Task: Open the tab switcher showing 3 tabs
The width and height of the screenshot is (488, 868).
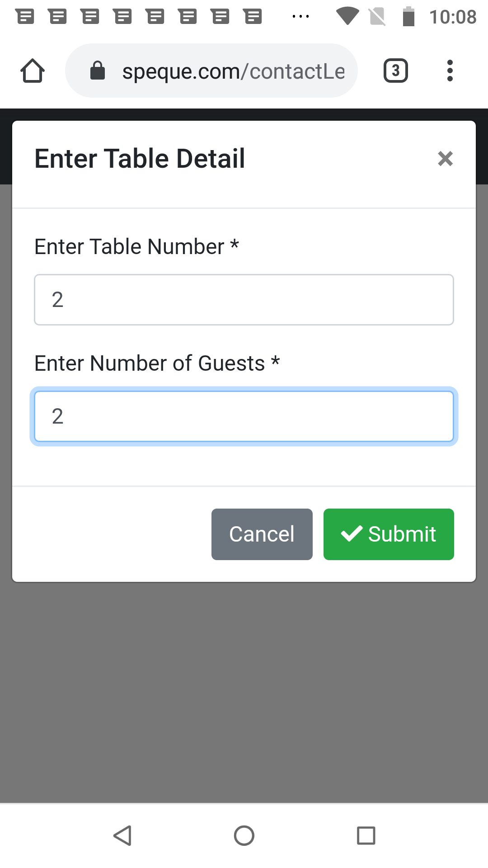Action: click(x=395, y=71)
